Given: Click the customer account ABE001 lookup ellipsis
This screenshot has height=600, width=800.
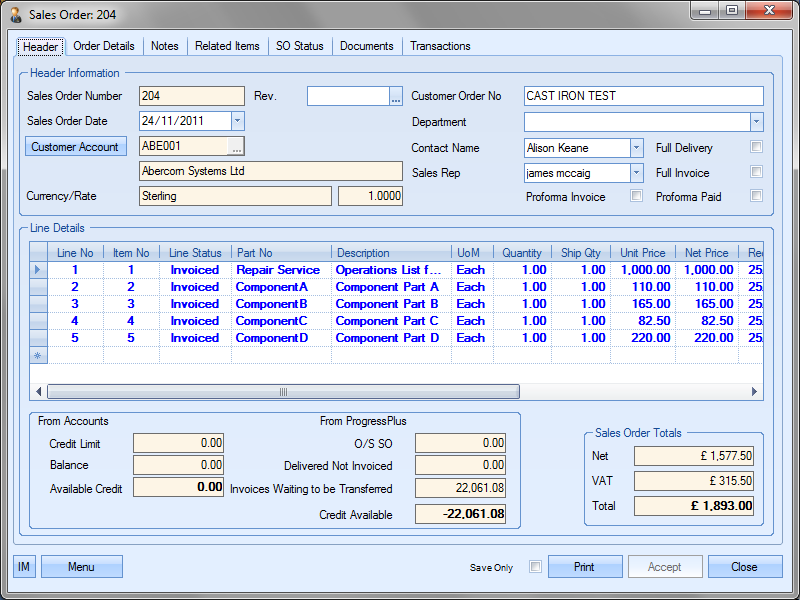Looking at the screenshot, I should [x=236, y=147].
